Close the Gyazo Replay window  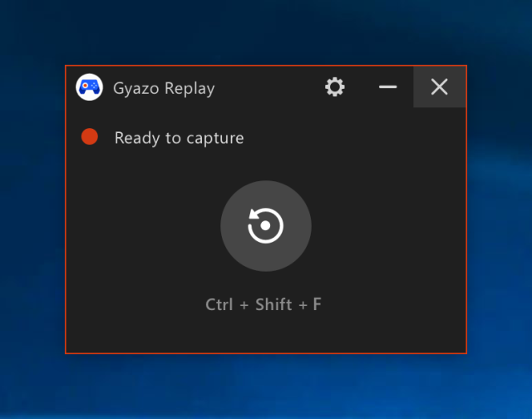coord(440,87)
